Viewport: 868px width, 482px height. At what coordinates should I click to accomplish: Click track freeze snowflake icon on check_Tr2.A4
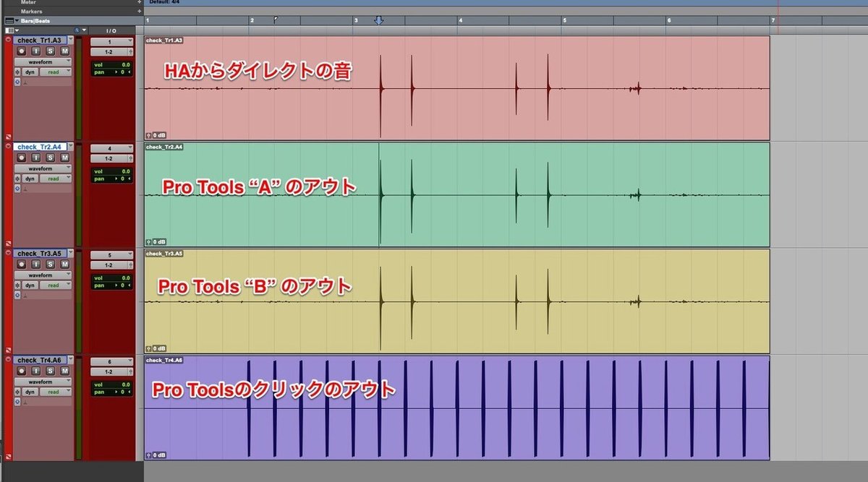[x=17, y=178]
